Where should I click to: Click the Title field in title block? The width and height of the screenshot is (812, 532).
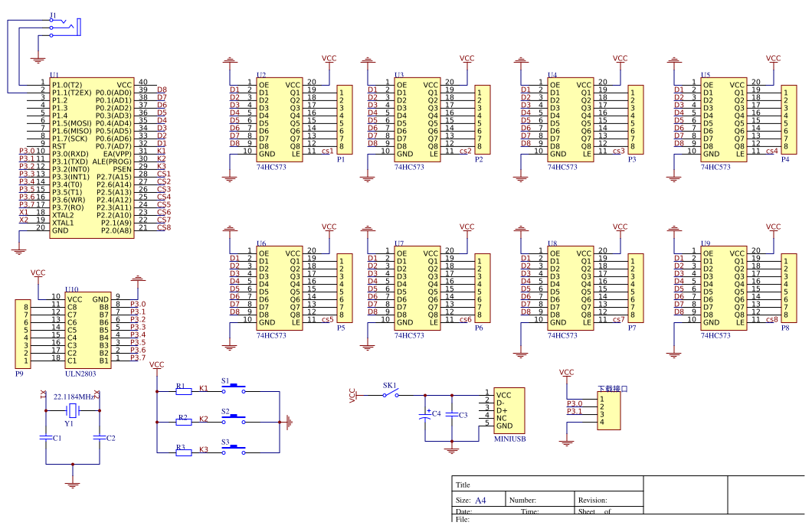pos(548,485)
